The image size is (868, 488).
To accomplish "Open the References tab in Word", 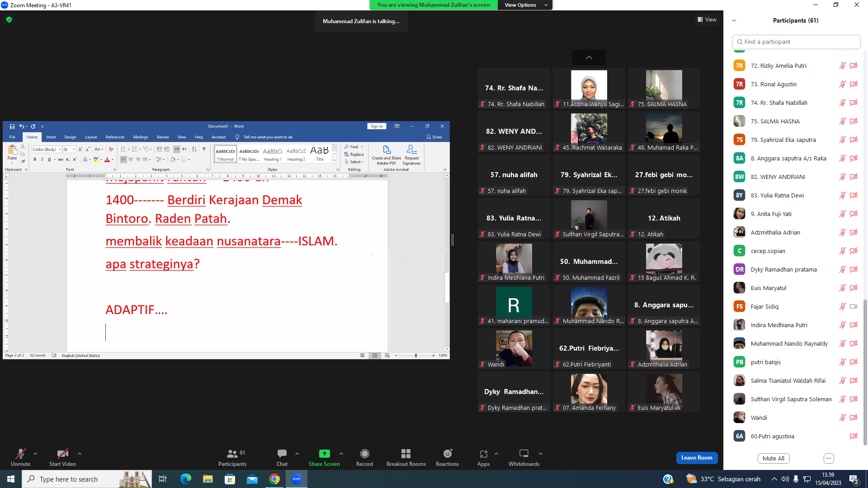I will (115, 137).
